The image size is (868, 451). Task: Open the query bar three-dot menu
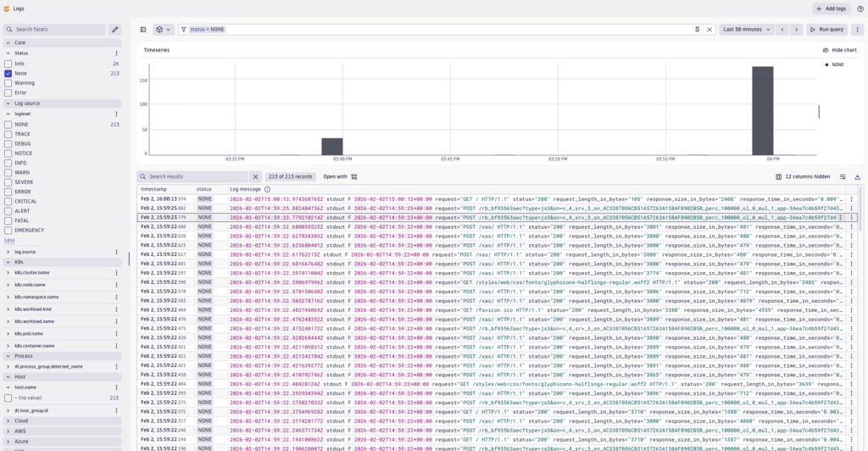click(x=857, y=30)
